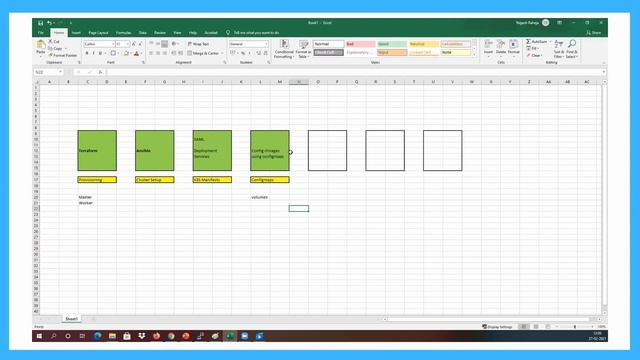The height and width of the screenshot is (360, 640).
Task: Click the Share button
Action: coord(594,33)
